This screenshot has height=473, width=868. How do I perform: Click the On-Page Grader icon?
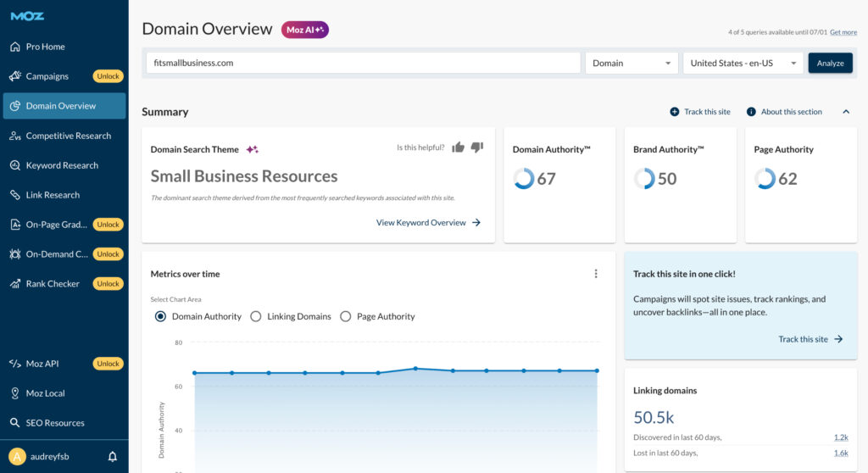pos(15,225)
